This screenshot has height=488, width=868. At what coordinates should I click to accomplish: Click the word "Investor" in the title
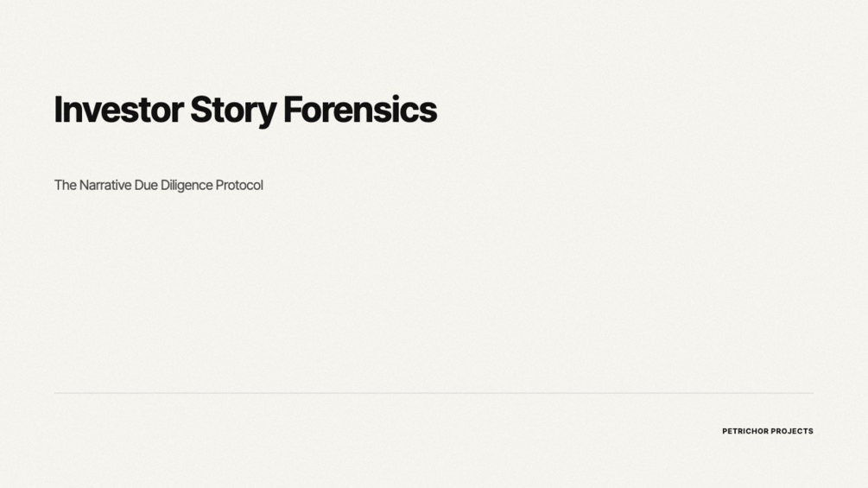(x=118, y=111)
